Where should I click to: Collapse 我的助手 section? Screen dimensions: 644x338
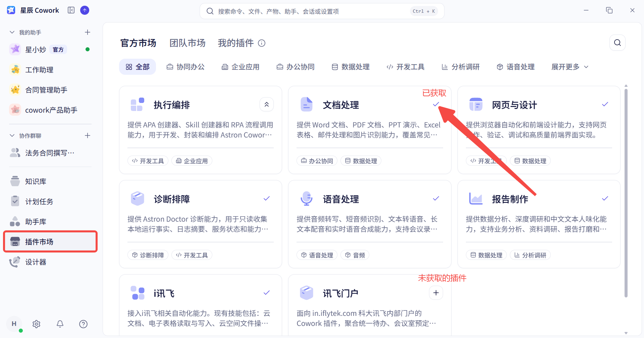pyautogui.click(x=12, y=32)
